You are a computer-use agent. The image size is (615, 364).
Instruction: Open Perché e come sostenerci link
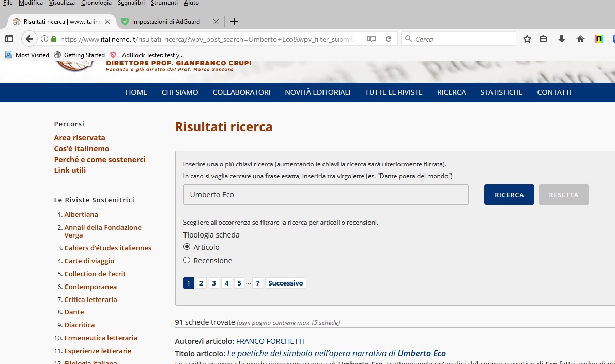(x=100, y=160)
